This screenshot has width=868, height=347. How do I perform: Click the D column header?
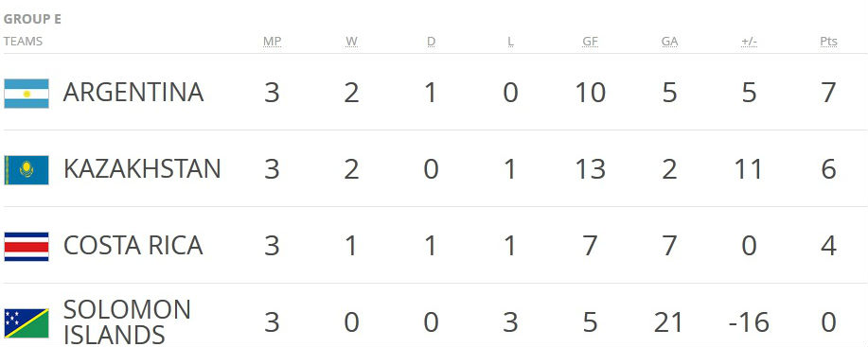coord(432,42)
